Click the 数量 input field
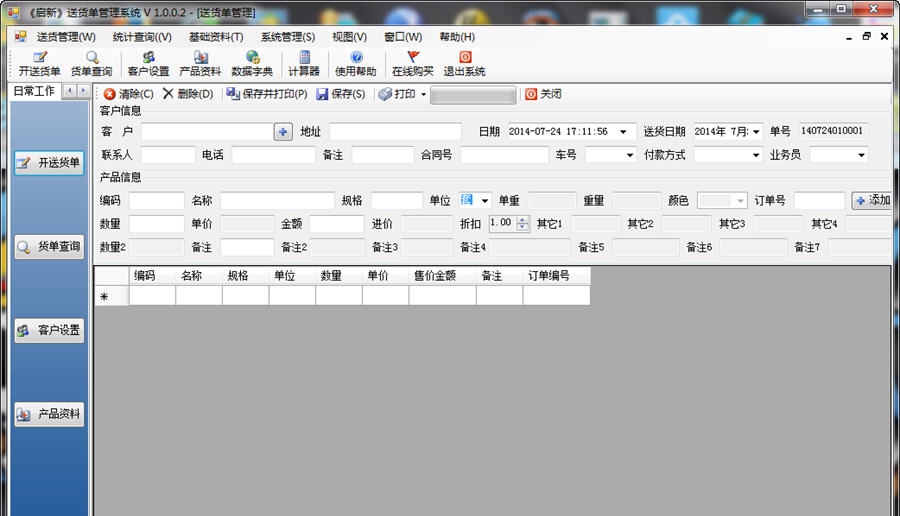 click(157, 223)
